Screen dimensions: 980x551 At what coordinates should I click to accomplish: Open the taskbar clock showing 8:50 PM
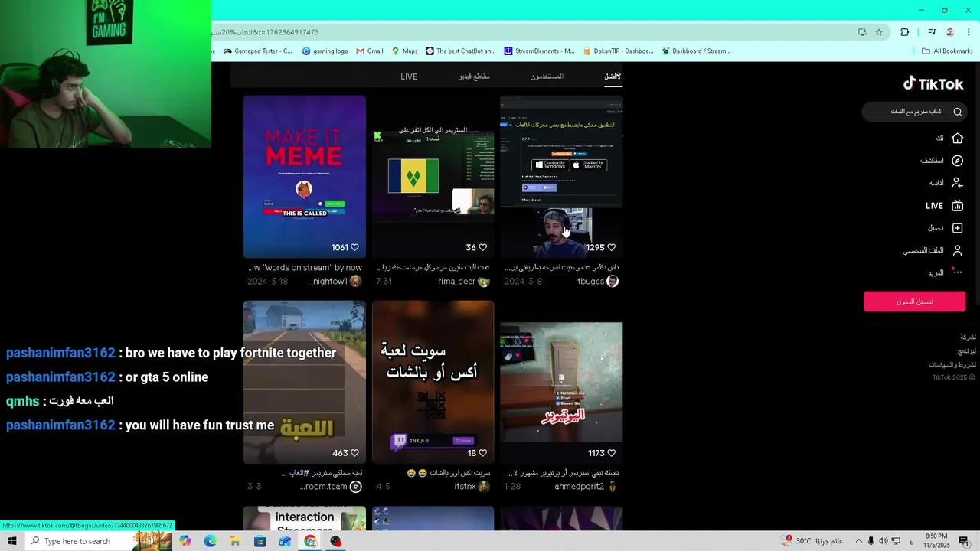[936, 541]
